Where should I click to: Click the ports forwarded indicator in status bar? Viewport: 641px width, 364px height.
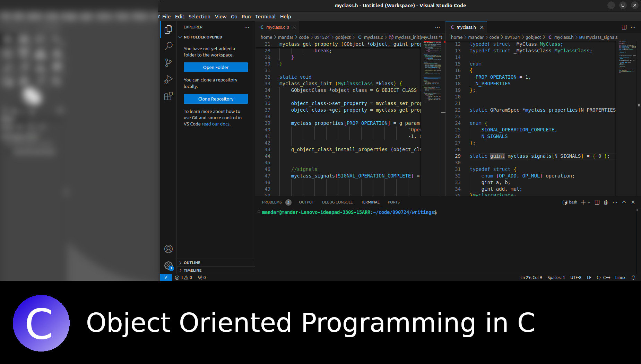202,278
